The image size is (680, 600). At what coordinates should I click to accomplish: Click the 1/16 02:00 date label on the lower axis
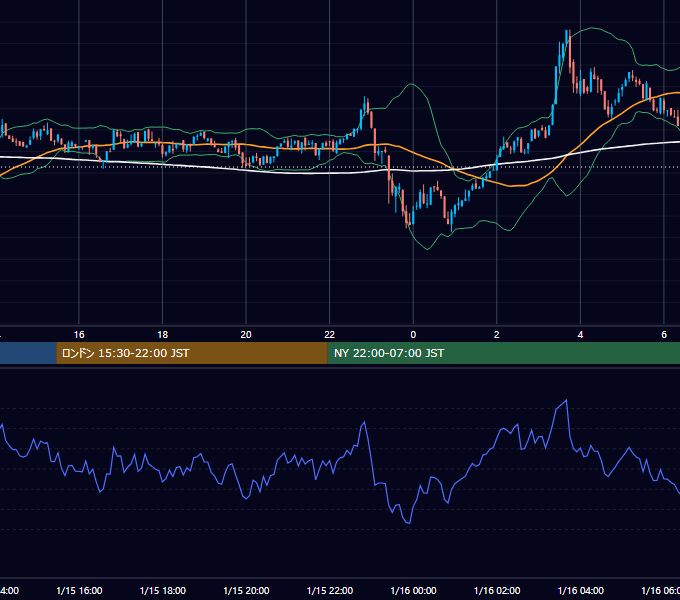pos(497,590)
